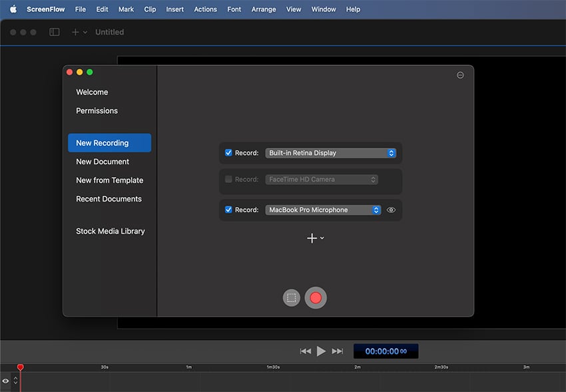The width and height of the screenshot is (566, 392).
Task: Click the Play button
Action: [x=321, y=351]
